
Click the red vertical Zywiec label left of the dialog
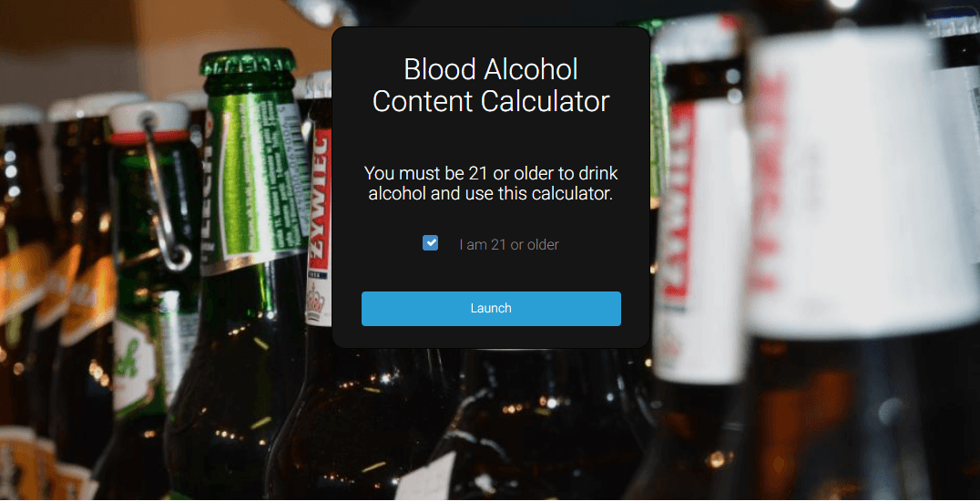[x=321, y=205]
